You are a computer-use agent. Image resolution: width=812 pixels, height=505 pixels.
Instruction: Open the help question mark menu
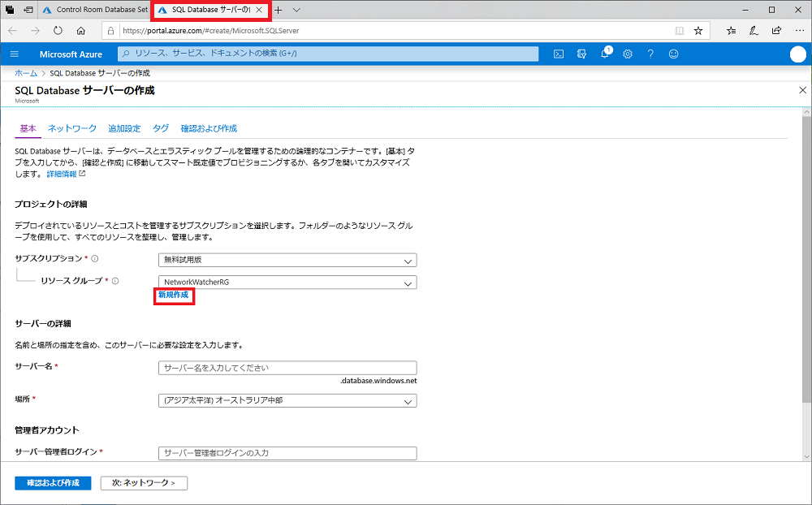point(650,54)
